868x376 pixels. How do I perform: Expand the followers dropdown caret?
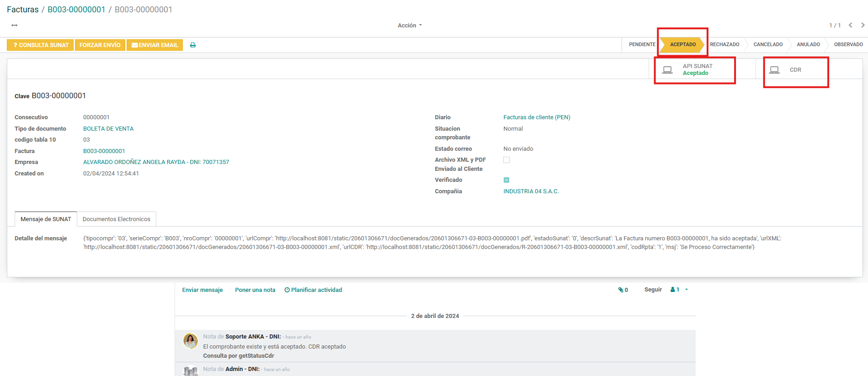[x=687, y=290]
